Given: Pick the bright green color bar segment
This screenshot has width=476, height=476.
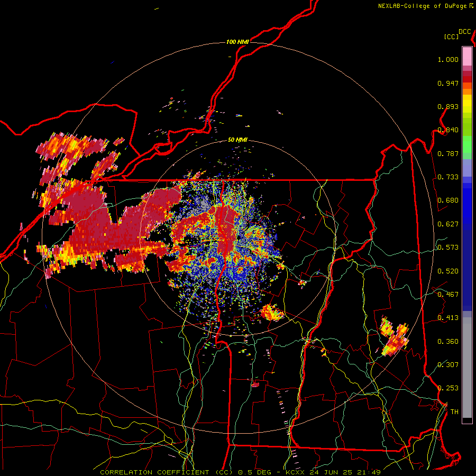Looking at the screenshot, I should coord(467,144).
